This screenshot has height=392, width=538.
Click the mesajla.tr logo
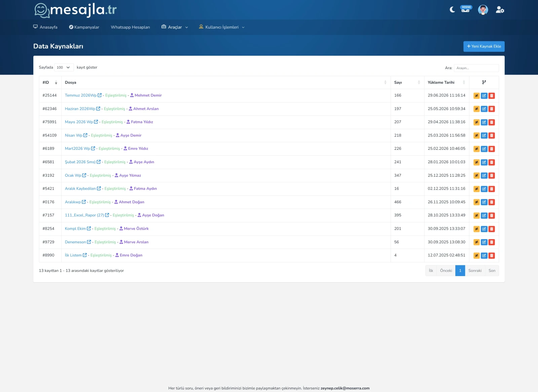click(75, 10)
